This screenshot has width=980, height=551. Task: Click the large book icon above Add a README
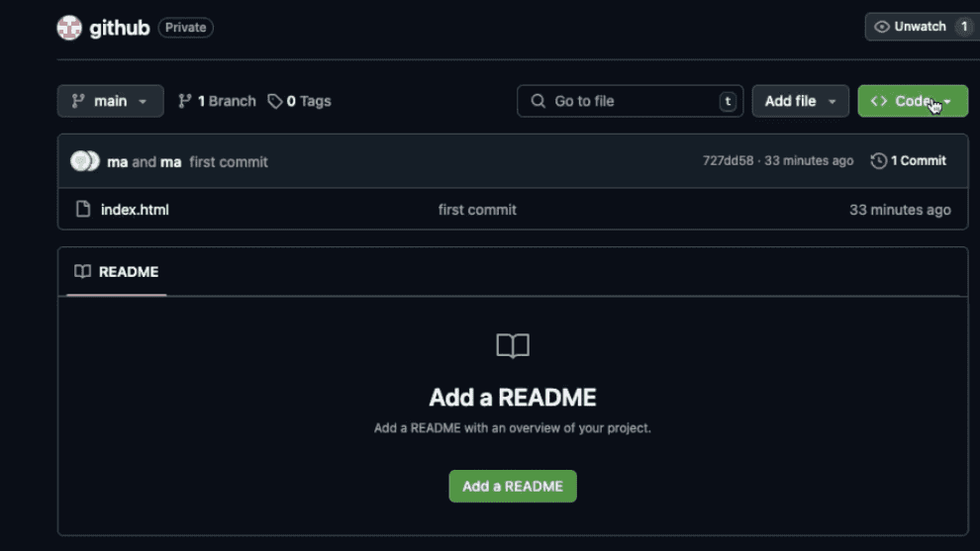[513, 345]
